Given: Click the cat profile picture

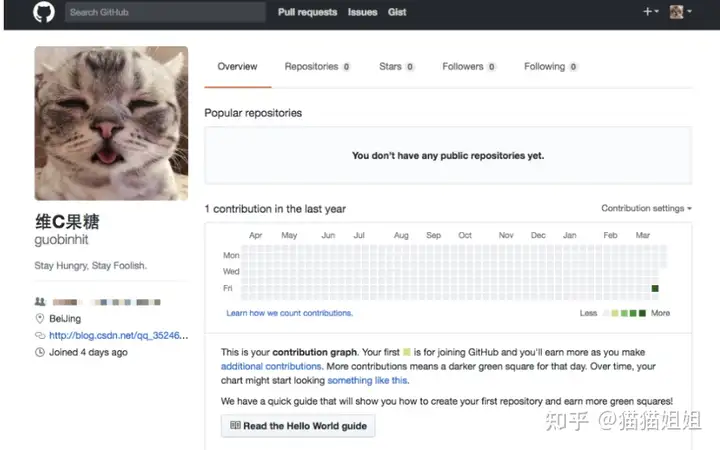Looking at the screenshot, I should point(111,123).
